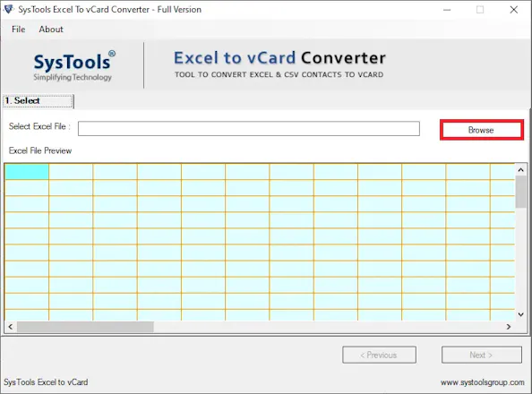Viewport: 532px width, 394px height.
Task: Click the preview vertical scrollbar up arrow
Action: [520, 169]
